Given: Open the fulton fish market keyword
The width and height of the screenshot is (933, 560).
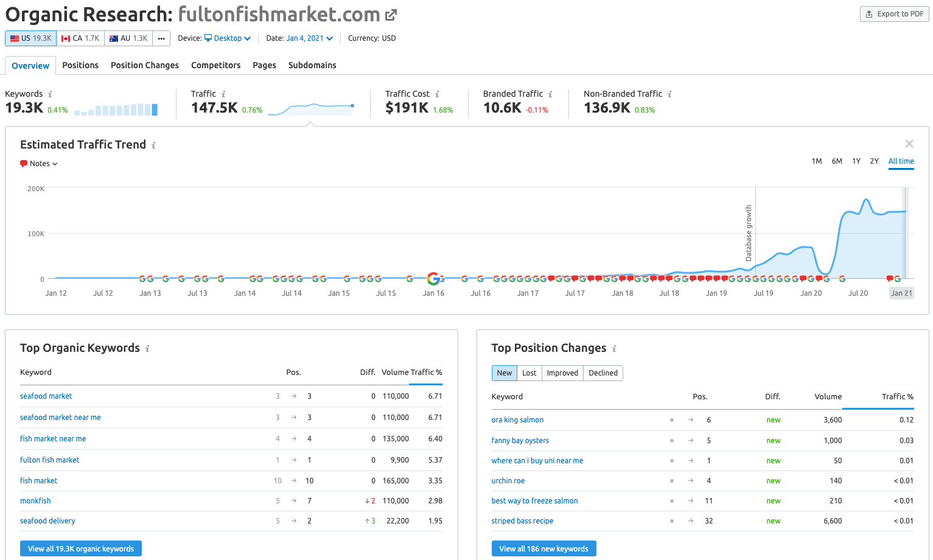Looking at the screenshot, I should click(x=50, y=460).
